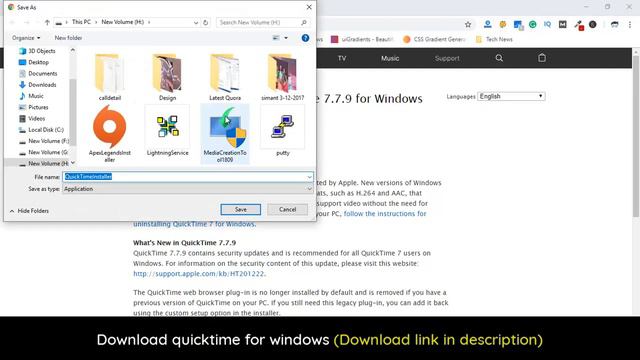This screenshot has height=360, width=640.
Task: Open the Support tab on Apple navigation
Action: tap(447, 58)
